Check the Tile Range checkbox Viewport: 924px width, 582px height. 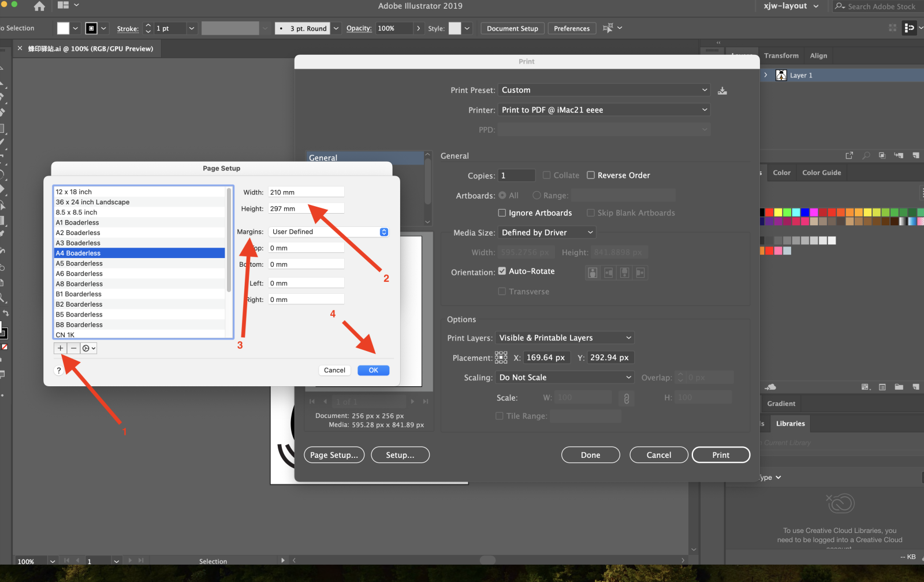pyautogui.click(x=500, y=416)
